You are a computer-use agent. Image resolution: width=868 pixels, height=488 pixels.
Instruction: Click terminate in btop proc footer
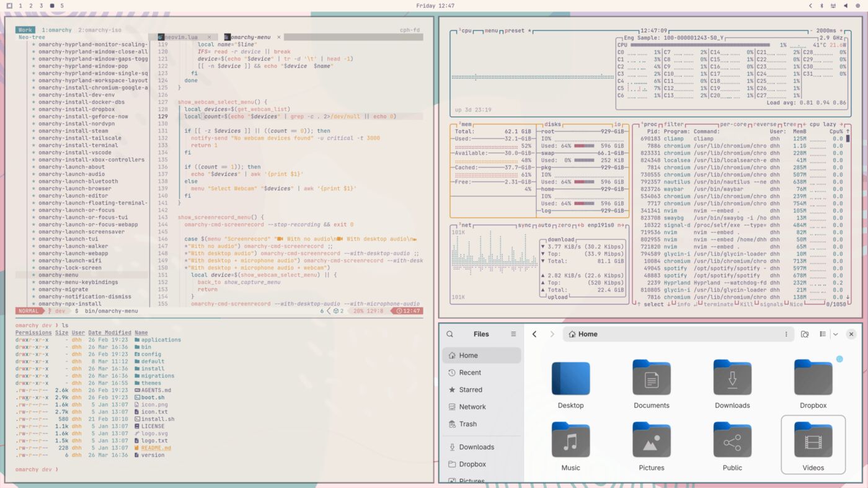pos(719,304)
